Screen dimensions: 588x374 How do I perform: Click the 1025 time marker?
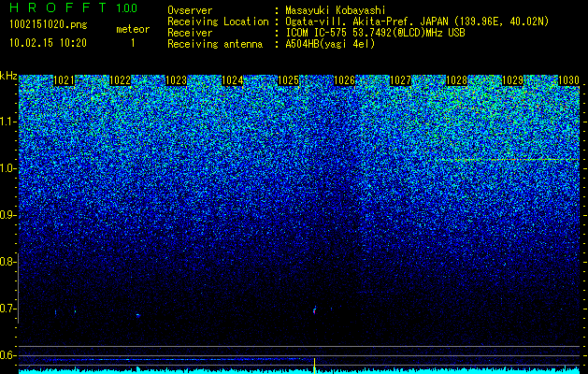tap(288, 80)
